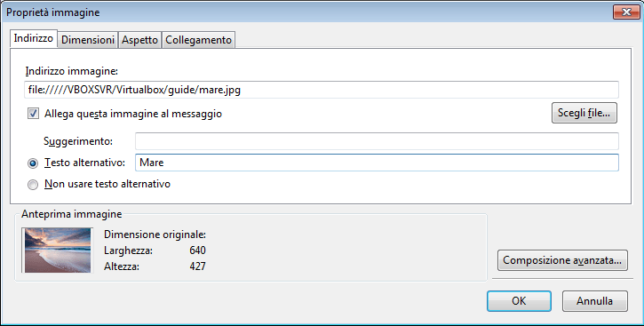Click the 'Suggerimento:' label
Screen dimensions: 644x326
pyautogui.click(x=78, y=141)
